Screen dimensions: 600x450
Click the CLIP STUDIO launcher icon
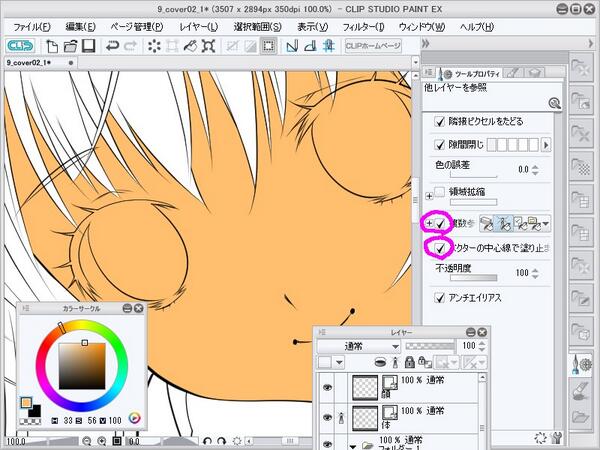click(x=20, y=46)
